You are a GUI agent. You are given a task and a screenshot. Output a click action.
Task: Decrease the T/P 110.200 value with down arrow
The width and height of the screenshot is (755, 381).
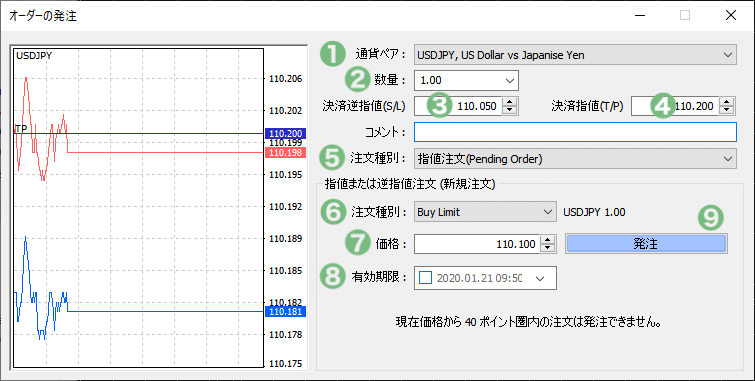point(726,110)
